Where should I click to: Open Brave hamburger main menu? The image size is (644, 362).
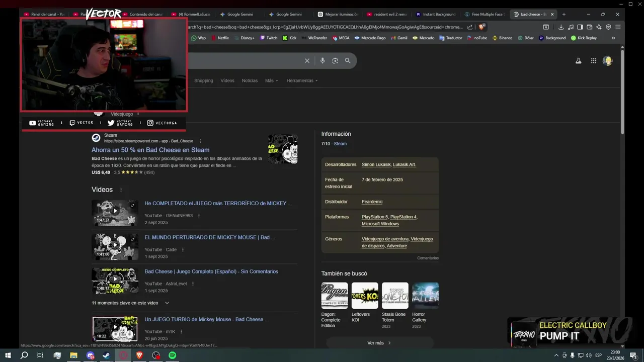click(618, 27)
